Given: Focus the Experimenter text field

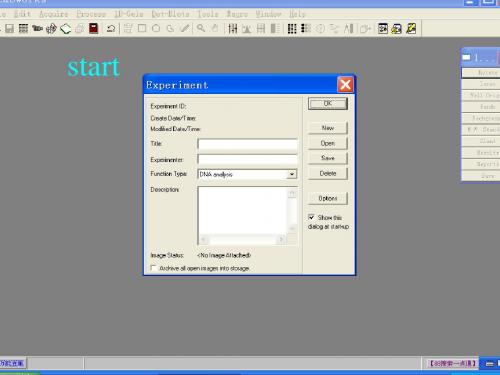Looking at the screenshot, I should [247, 159].
